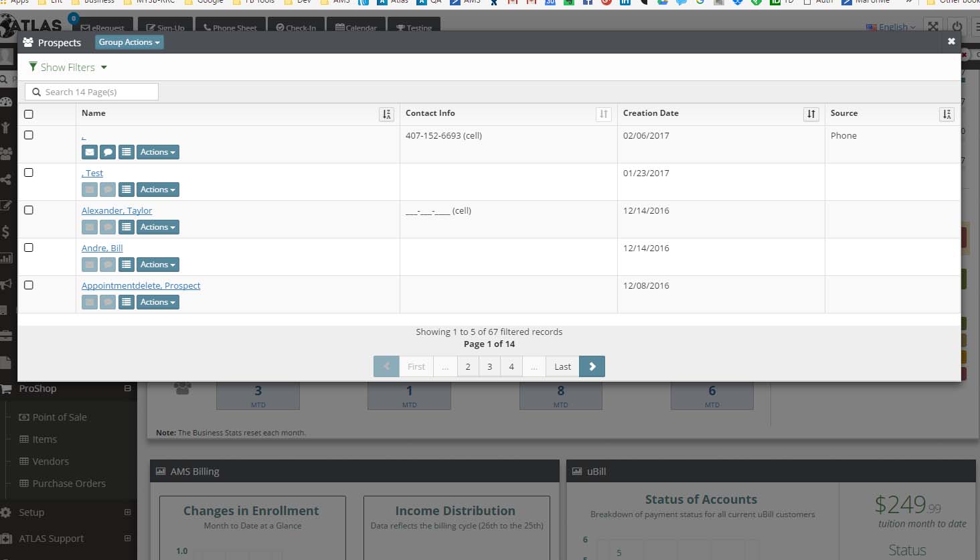
Task: Open the Actions dropdown for Andre, Bill
Action: pyautogui.click(x=158, y=265)
